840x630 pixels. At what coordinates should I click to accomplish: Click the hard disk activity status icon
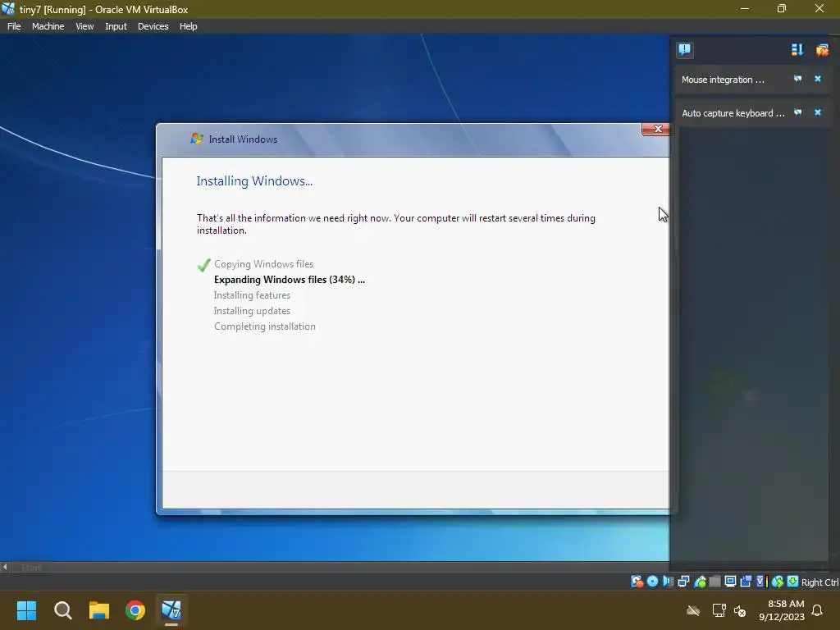[x=637, y=582]
